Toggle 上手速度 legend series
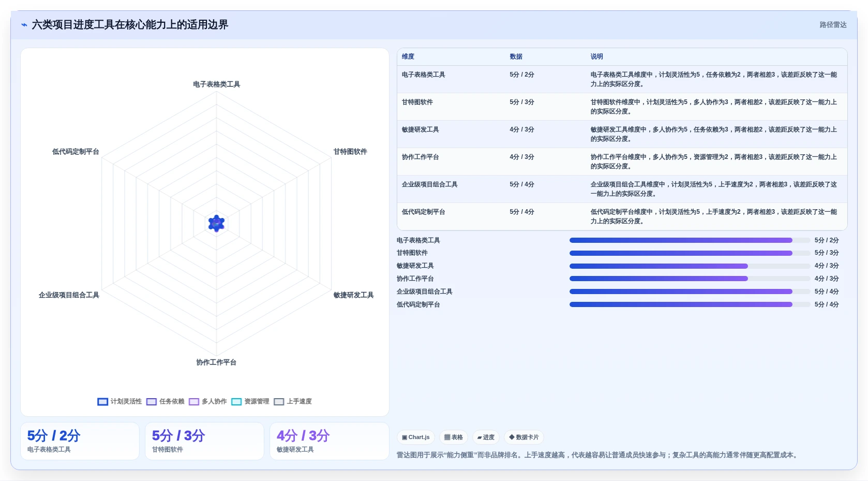 293,401
